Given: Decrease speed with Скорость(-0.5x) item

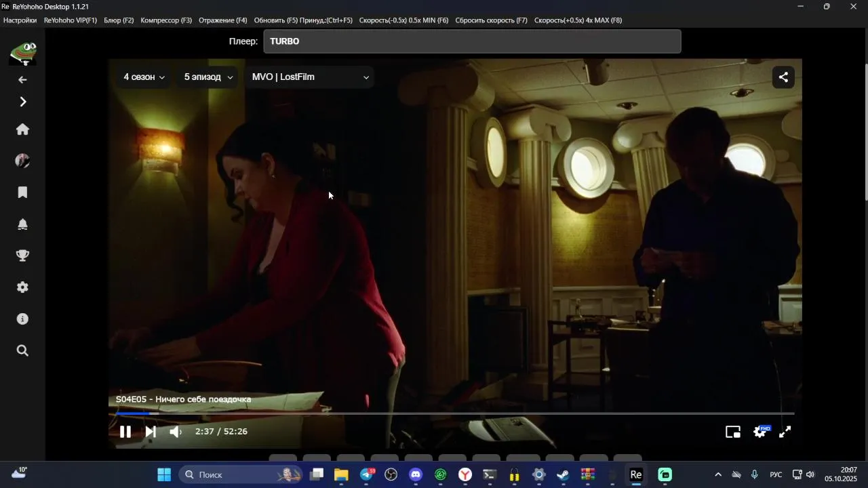Looking at the screenshot, I should click(403, 20).
